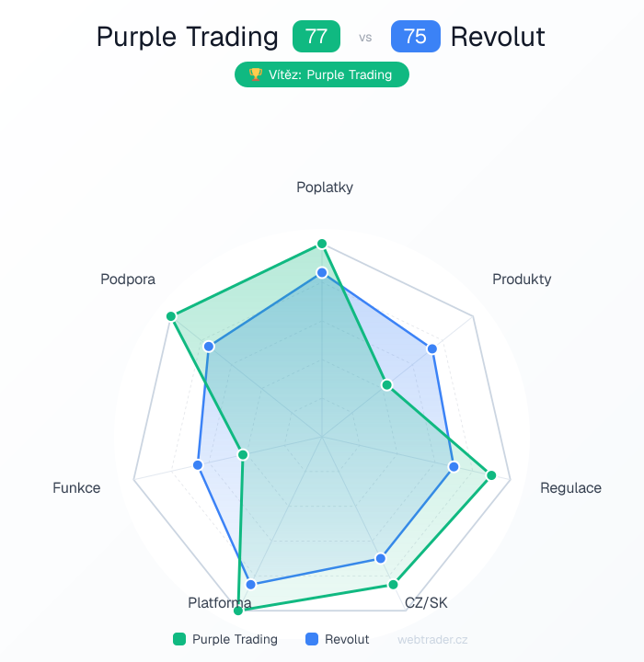Click green Purple Trading point on Regulace
644x662 pixels.
pyautogui.click(x=491, y=475)
